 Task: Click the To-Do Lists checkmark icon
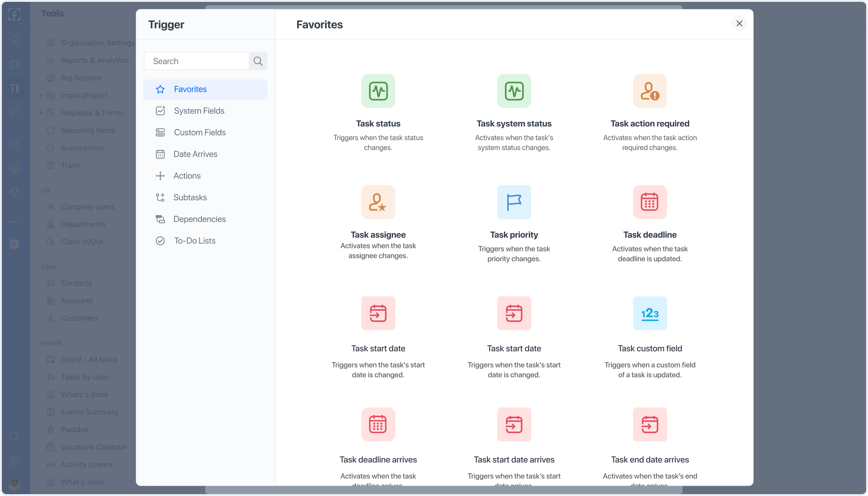click(160, 241)
